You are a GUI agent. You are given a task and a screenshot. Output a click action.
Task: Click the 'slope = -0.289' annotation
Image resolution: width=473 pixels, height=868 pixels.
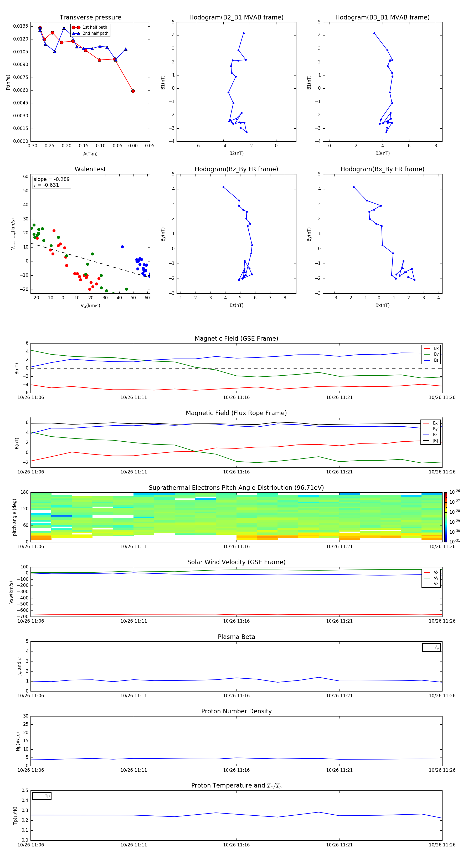(52, 179)
